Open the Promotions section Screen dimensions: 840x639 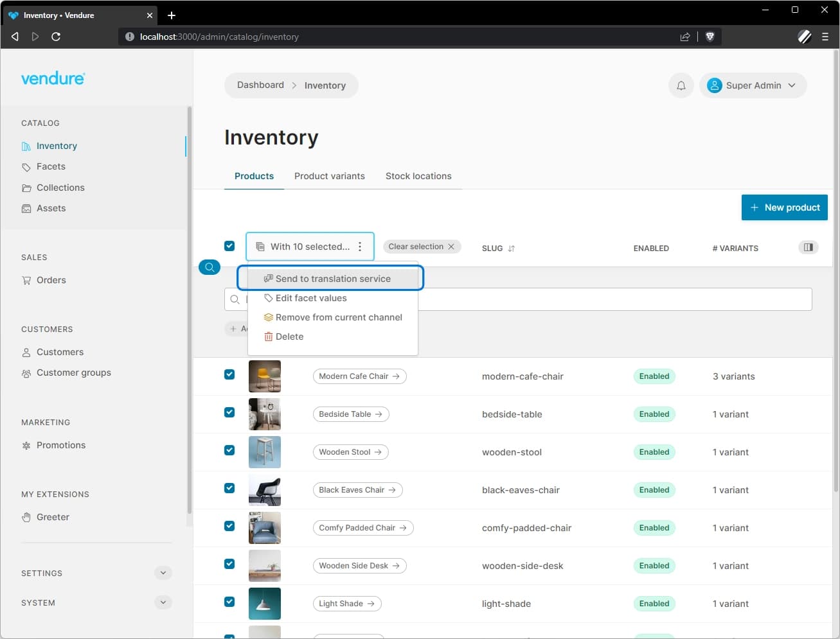pos(61,445)
